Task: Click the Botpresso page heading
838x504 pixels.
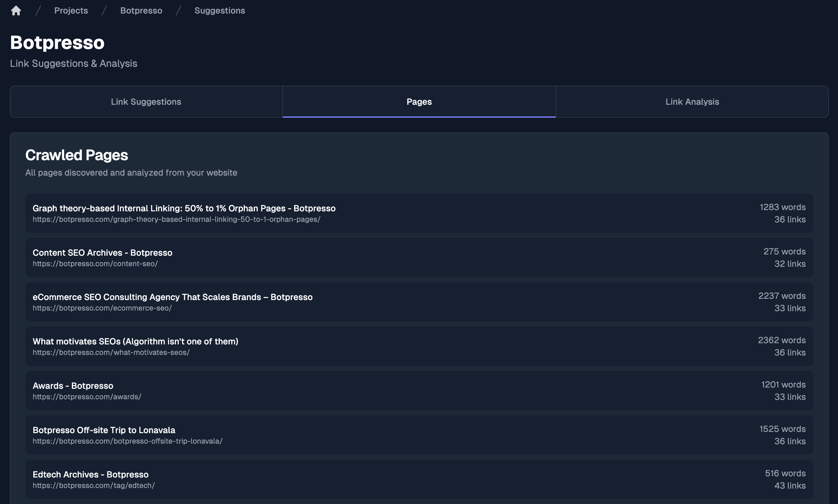Action: pos(57,43)
